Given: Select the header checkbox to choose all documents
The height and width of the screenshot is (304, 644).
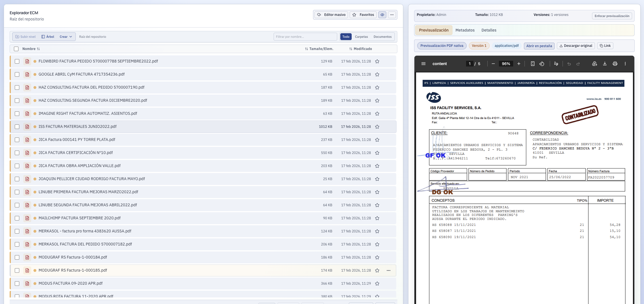Looking at the screenshot, I should pyautogui.click(x=16, y=49).
